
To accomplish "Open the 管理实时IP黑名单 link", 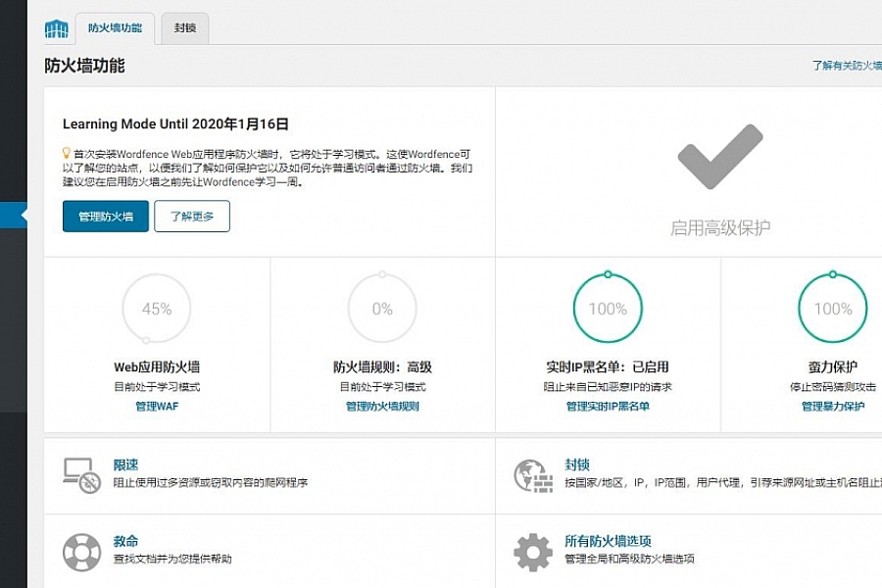I will (x=608, y=407).
